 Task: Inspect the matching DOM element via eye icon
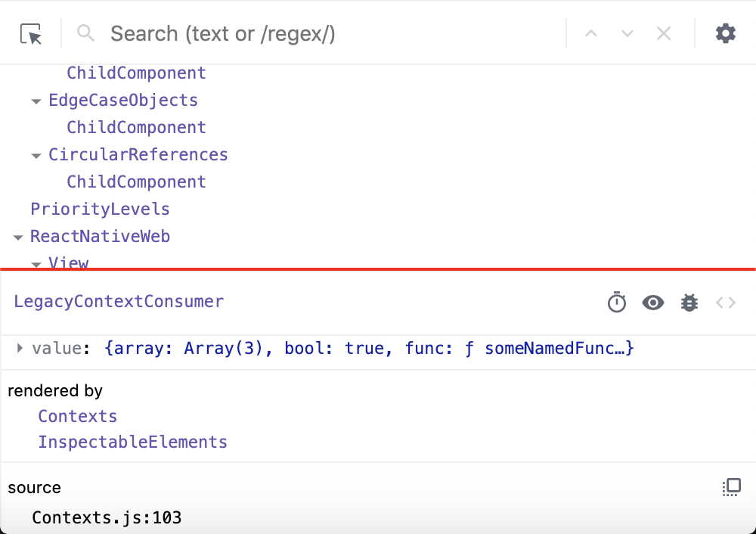tap(653, 303)
